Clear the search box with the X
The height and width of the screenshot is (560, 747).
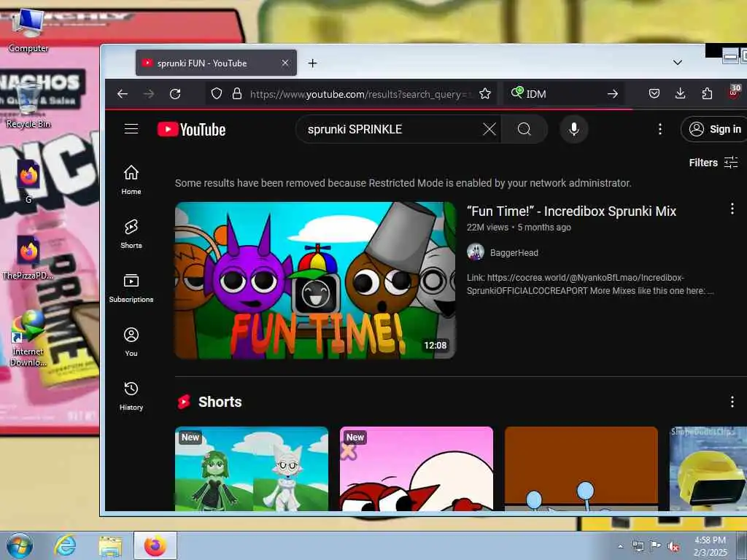489,129
